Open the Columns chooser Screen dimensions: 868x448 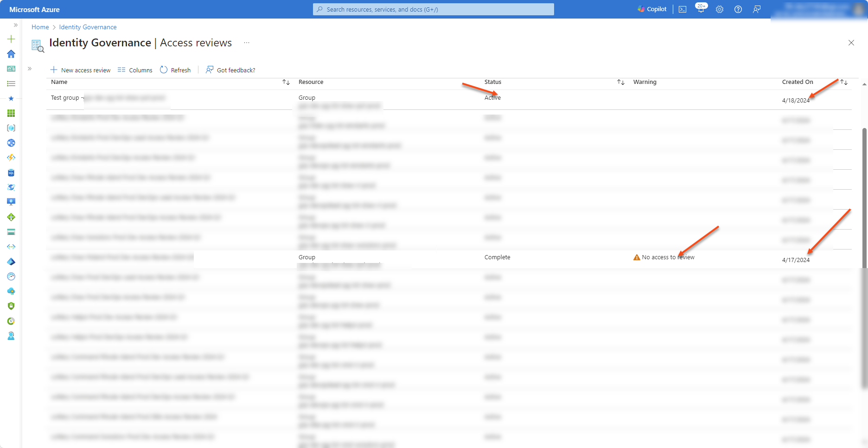135,70
